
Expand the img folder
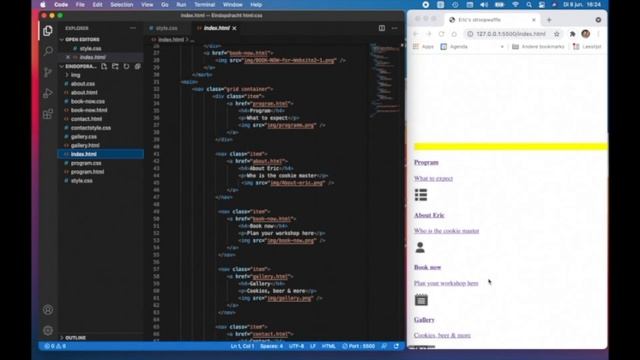tap(76, 75)
